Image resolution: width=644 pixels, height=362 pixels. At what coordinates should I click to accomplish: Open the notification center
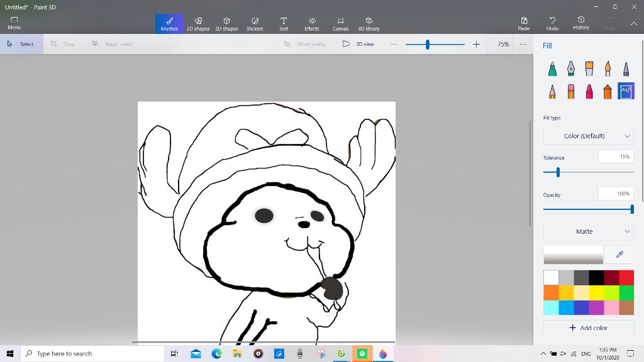point(630,353)
